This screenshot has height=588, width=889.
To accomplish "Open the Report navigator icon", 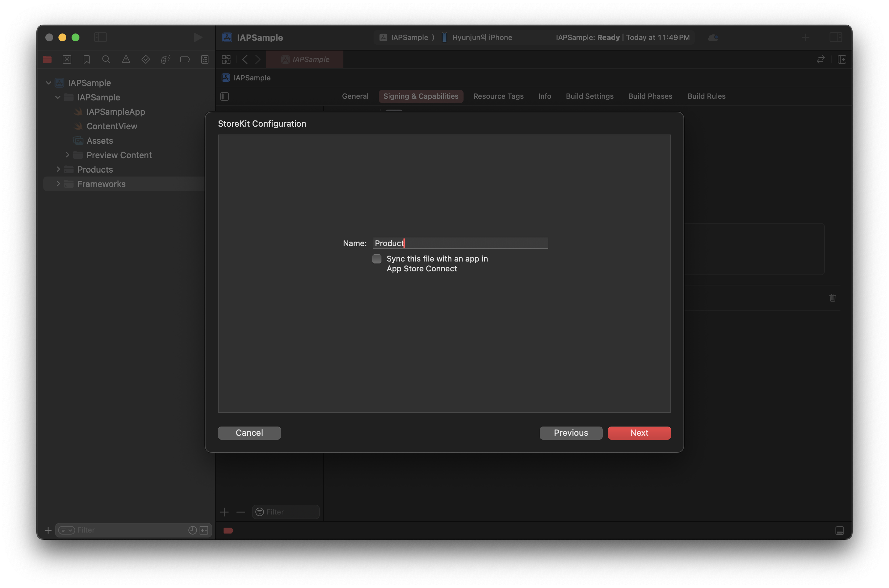I will tap(205, 59).
